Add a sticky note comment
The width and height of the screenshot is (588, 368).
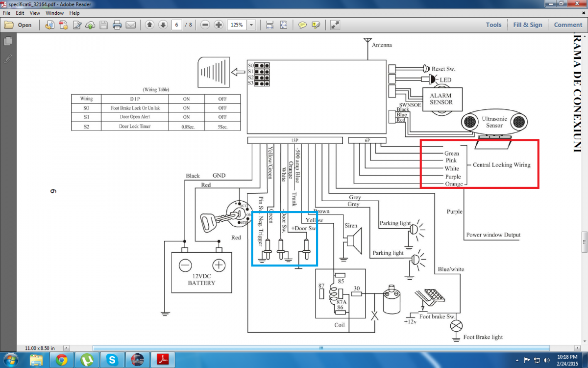[x=303, y=25]
